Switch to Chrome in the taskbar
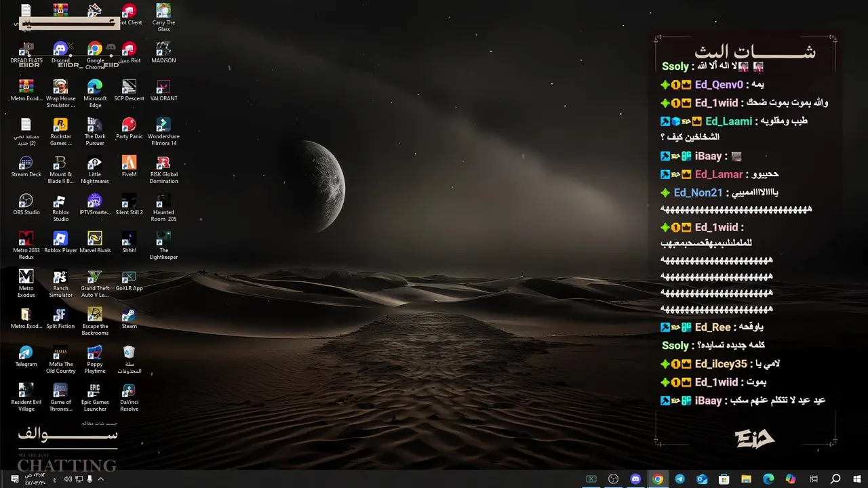868x488 pixels. click(x=657, y=479)
